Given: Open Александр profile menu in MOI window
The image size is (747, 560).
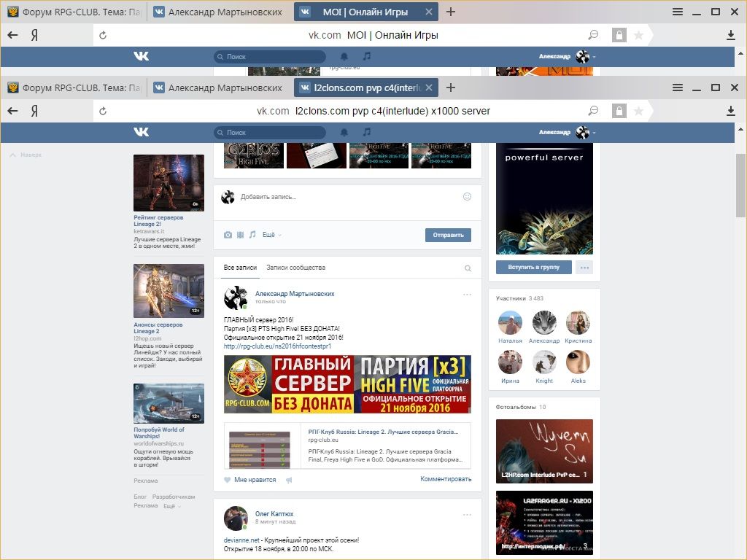Looking at the screenshot, I should [x=567, y=56].
